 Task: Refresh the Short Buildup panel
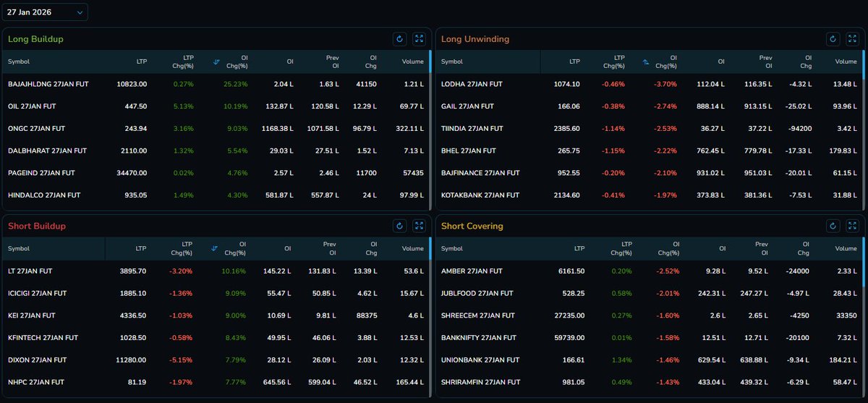(x=399, y=226)
